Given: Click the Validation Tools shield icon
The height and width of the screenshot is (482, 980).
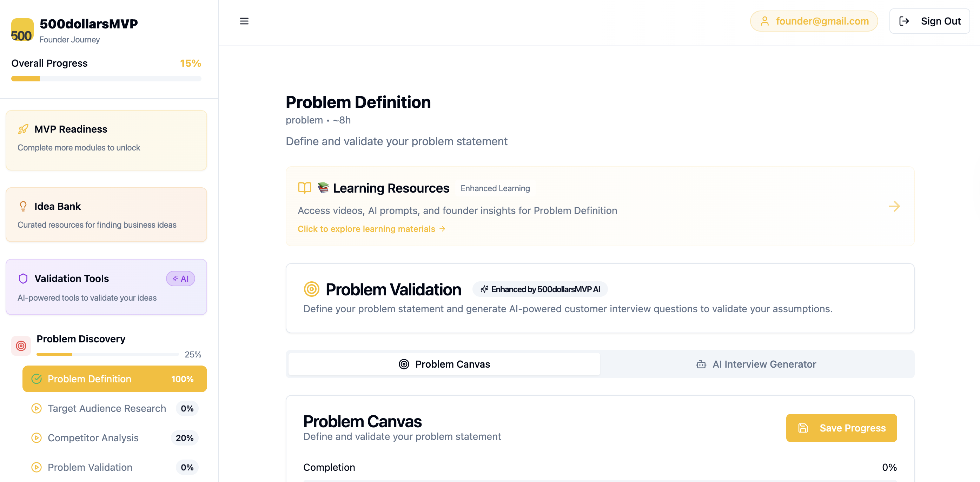Looking at the screenshot, I should coord(23,279).
